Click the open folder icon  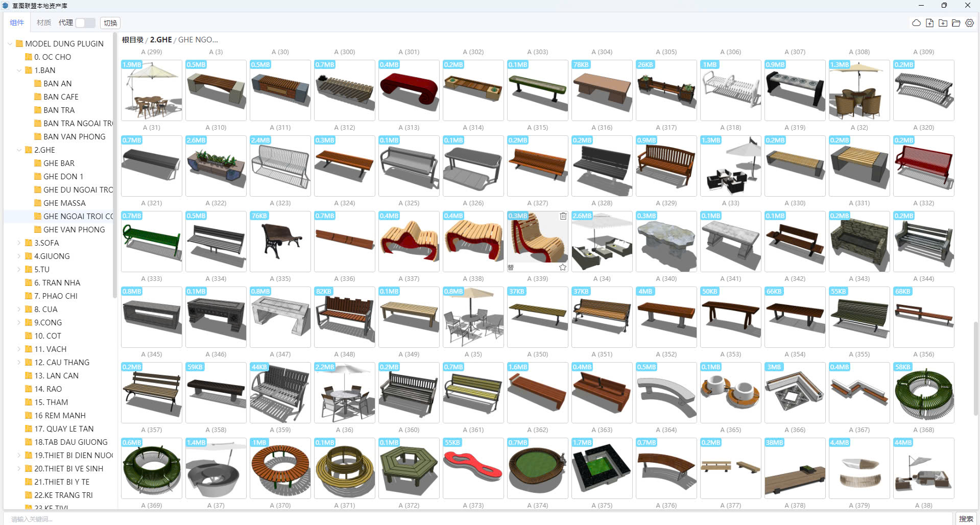(956, 23)
